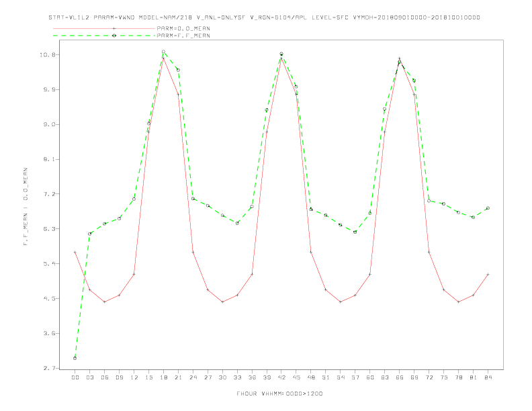Click x-axis tick label 39
This screenshot has height=411, width=532.
coord(267,377)
